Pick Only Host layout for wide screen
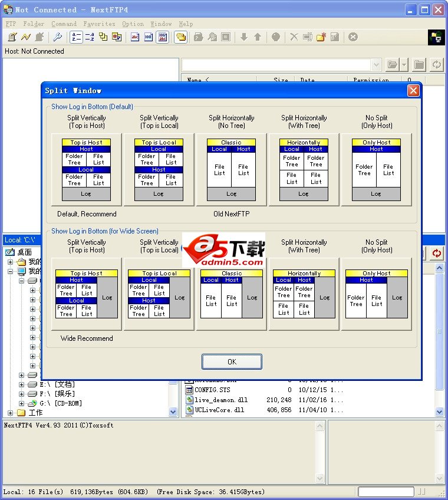Screen dimensions: 448x500 coord(377,294)
